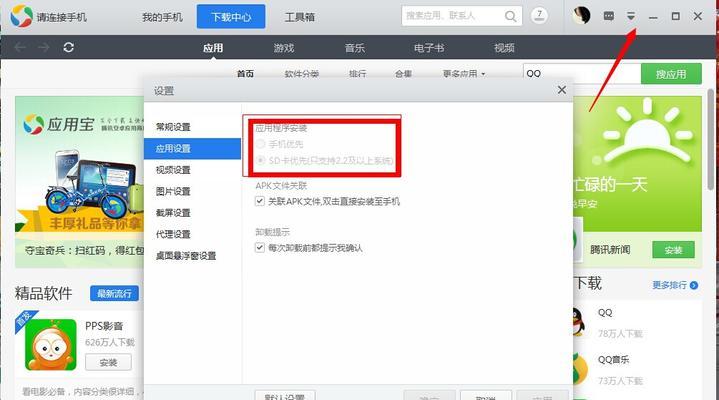719x400 pixels.
Task: Select 应用设置 in settings sidebar
Action: [192, 149]
